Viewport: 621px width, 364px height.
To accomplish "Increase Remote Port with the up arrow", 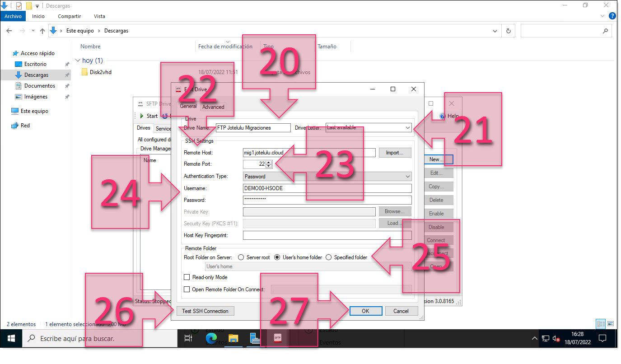I will pyautogui.click(x=269, y=162).
